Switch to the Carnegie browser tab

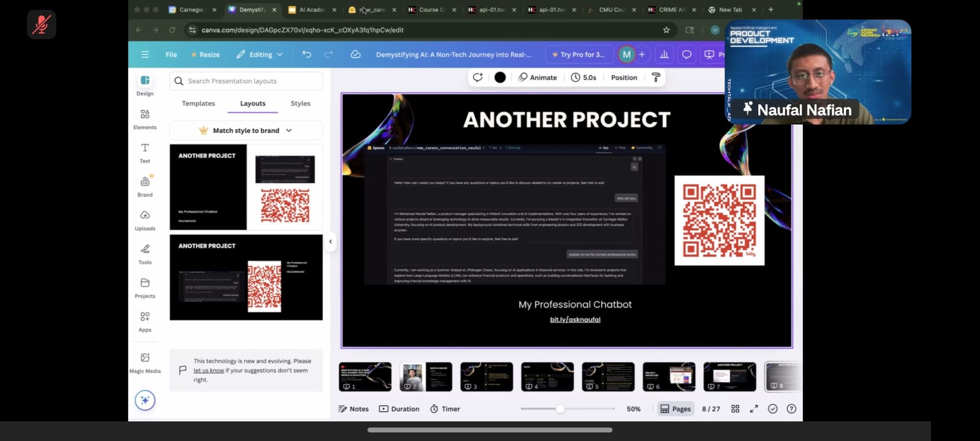191,10
